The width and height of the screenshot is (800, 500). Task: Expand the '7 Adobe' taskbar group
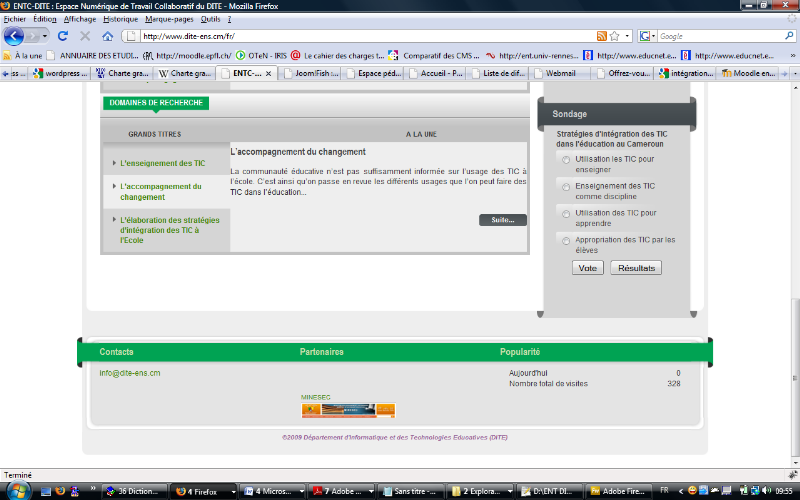click(x=371, y=491)
